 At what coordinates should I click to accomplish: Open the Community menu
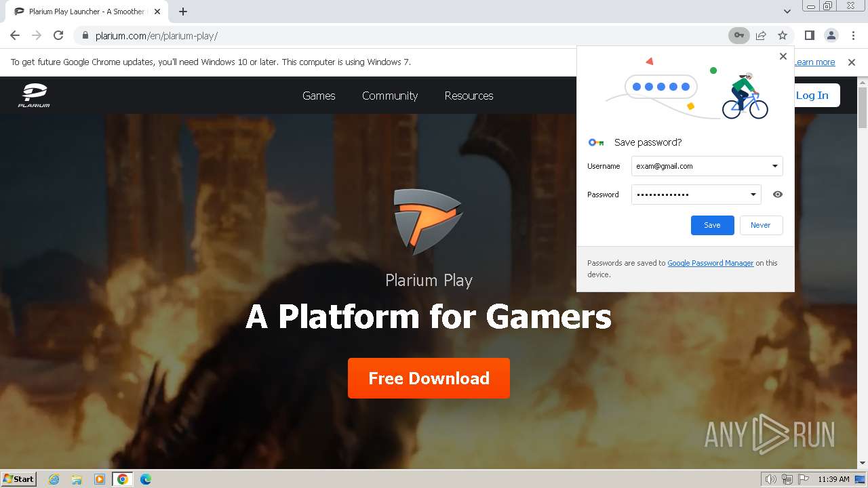390,96
